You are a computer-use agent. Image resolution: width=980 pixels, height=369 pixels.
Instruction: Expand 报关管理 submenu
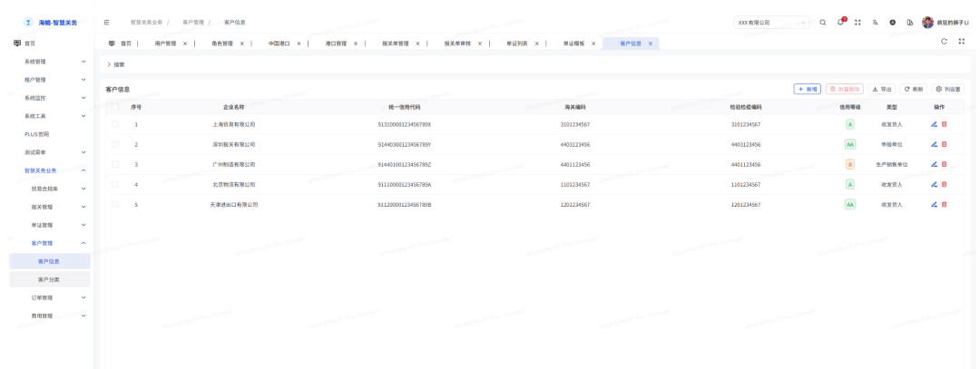[51, 206]
